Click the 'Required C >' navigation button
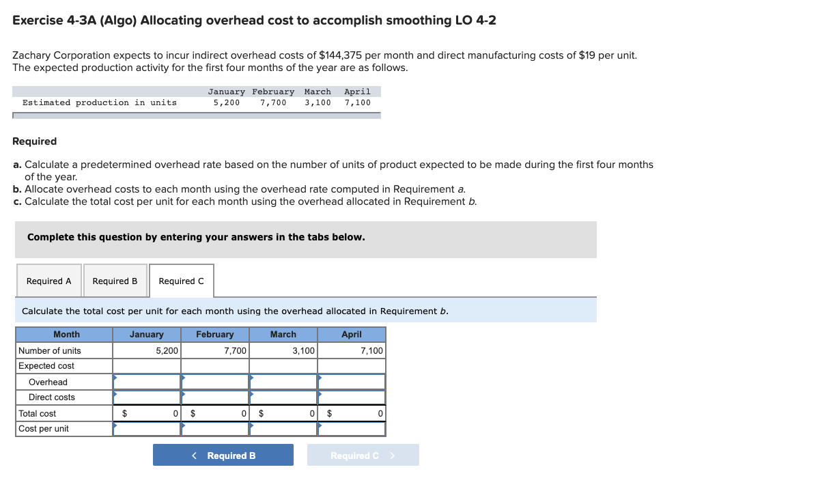The image size is (831, 504). pyautogui.click(x=363, y=454)
